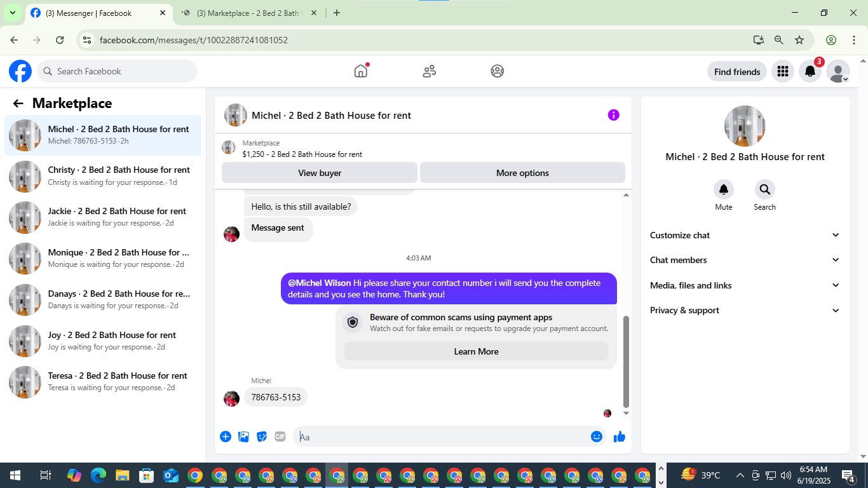The height and width of the screenshot is (488, 868).
Task: Mute this conversation with the bell icon
Action: pos(724,189)
